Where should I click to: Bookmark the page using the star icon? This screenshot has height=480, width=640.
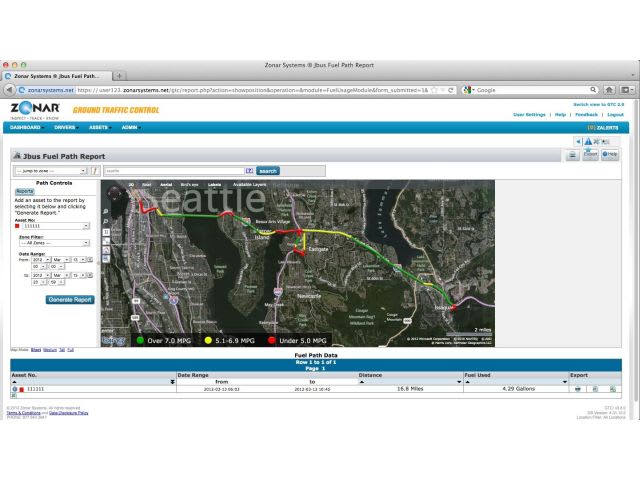[x=435, y=90]
